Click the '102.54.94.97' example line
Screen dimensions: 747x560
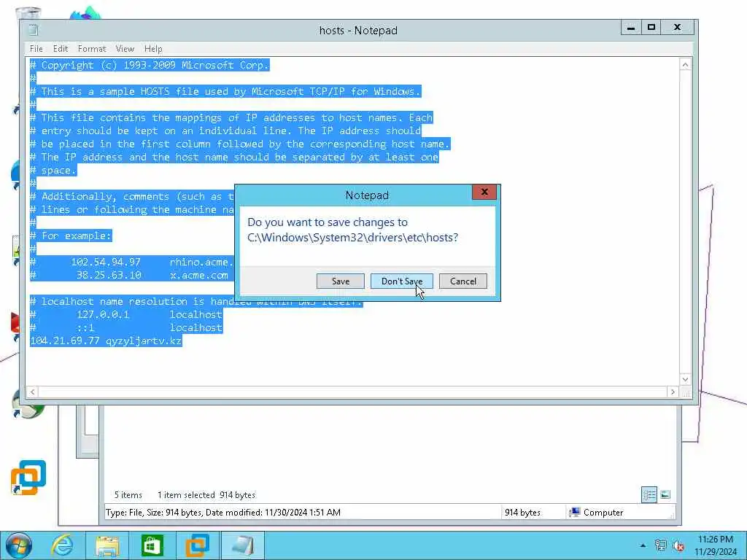pos(132,262)
